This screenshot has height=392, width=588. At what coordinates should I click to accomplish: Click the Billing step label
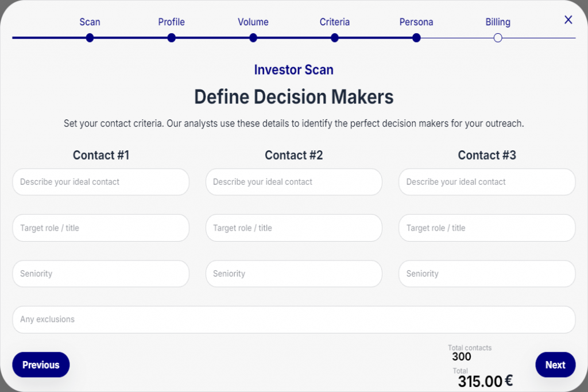[498, 22]
